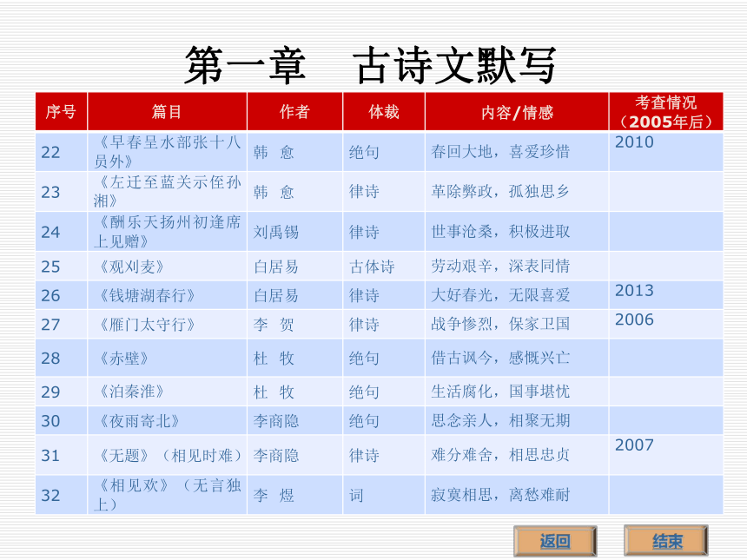747x560 pixels.
Task: Select 《早春呈水部张十八员外》 title cell
Action: point(168,152)
